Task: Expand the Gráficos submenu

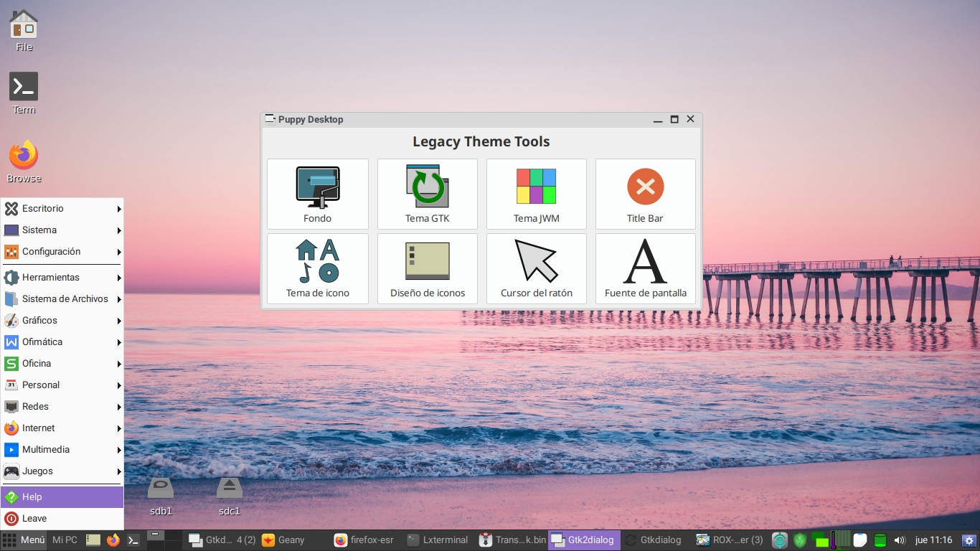Action: (62, 321)
